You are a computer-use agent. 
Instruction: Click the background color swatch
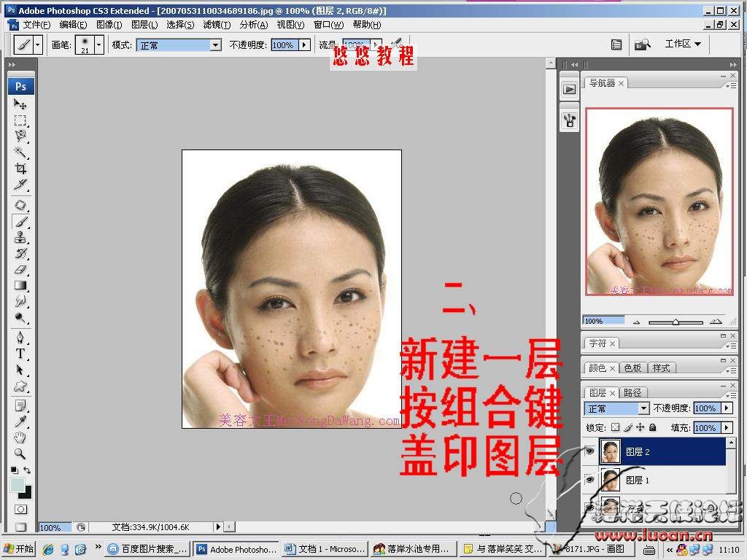26,493
